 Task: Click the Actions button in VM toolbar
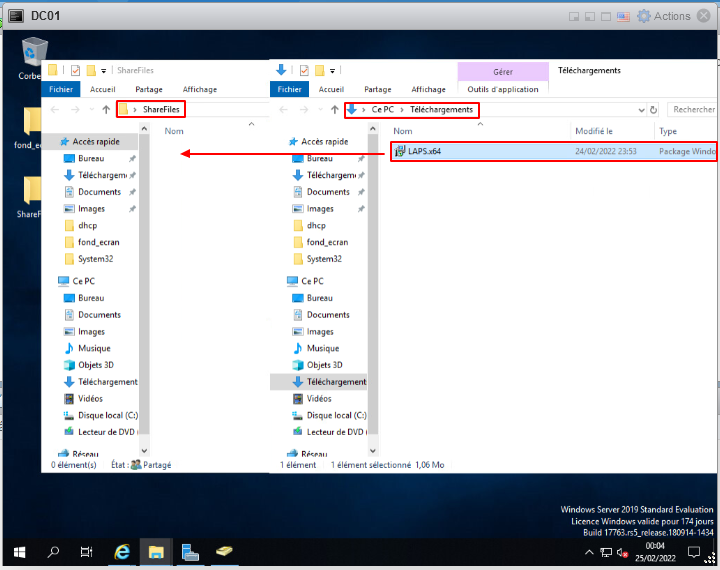[x=673, y=16]
